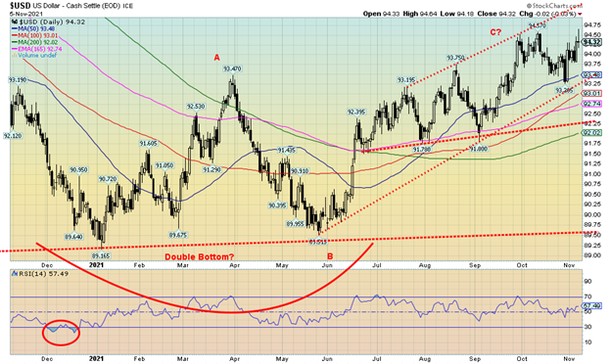Image resolution: width=611 pixels, height=364 pixels.
Task: Click the 'Close 94.32' header value
Action: coord(496,14)
